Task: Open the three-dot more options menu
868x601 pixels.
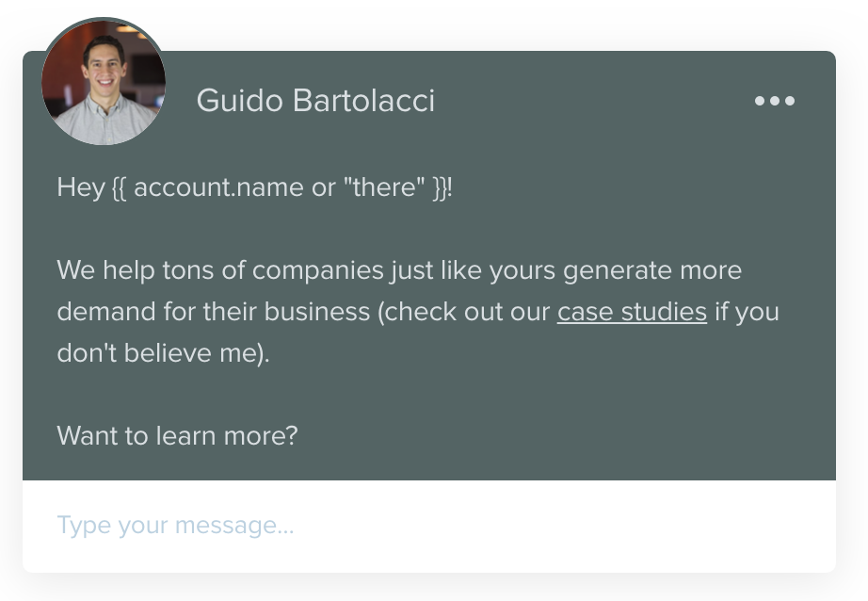Action: click(774, 101)
